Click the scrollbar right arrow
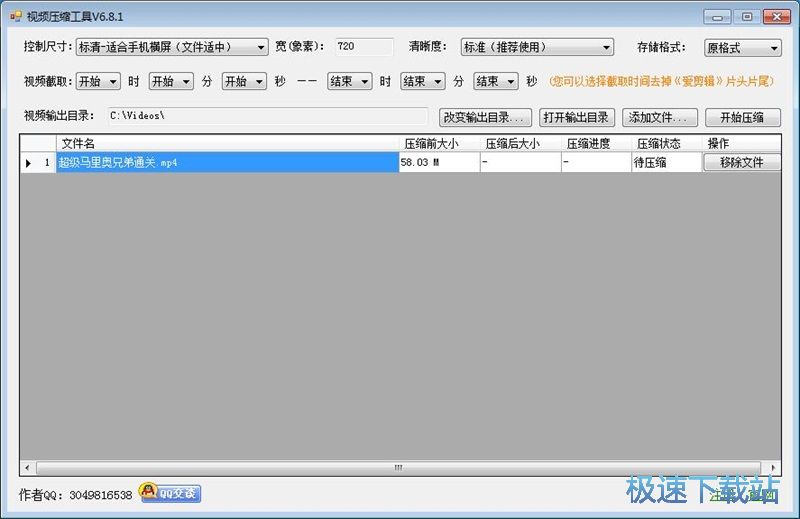This screenshot has width=800, height=519. [773, 467]
